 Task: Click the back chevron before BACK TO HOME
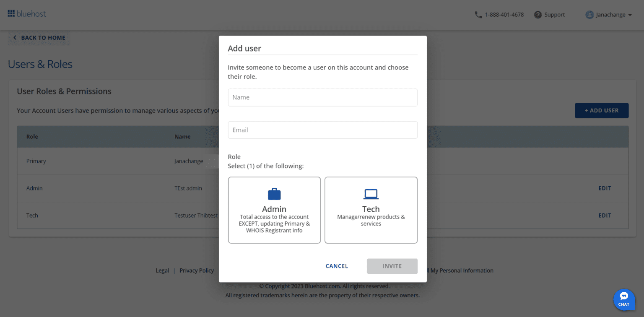[15, 37]
